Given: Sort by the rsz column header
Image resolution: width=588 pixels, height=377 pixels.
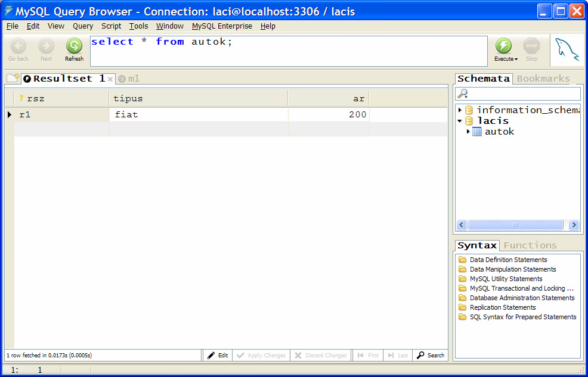Looking at the screenshot, I should click(62, 98).
